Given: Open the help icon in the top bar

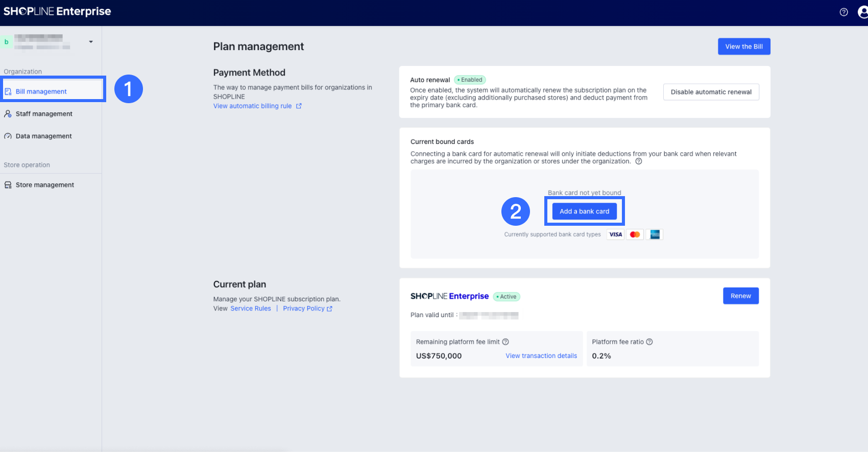Looking at the screenshot, I should [x=843, y=12].
